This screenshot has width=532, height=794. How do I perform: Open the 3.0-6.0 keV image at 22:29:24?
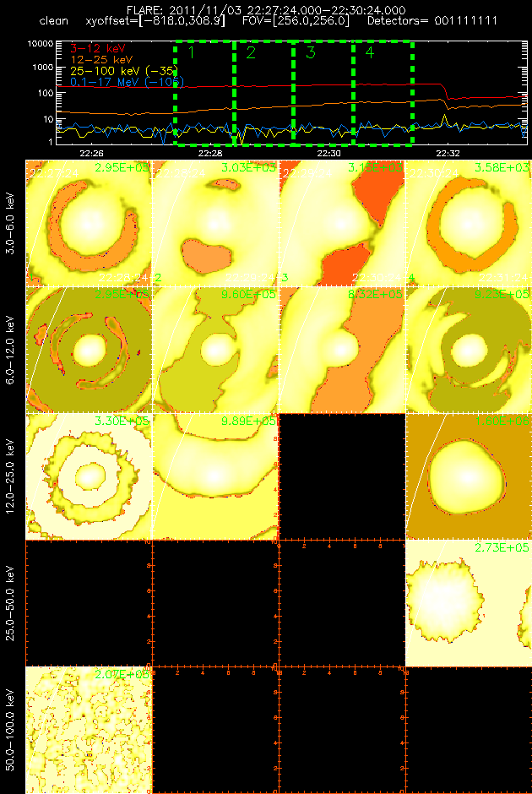pos(342,223)
